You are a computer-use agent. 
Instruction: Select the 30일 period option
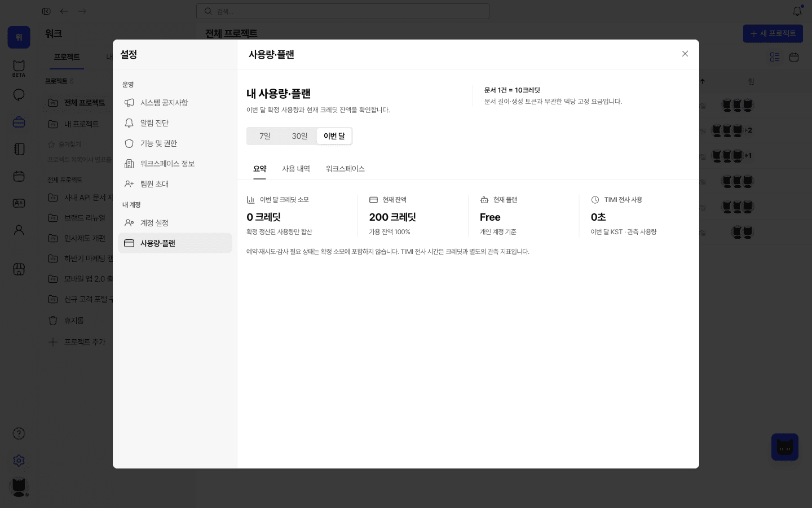click(299, 136)
